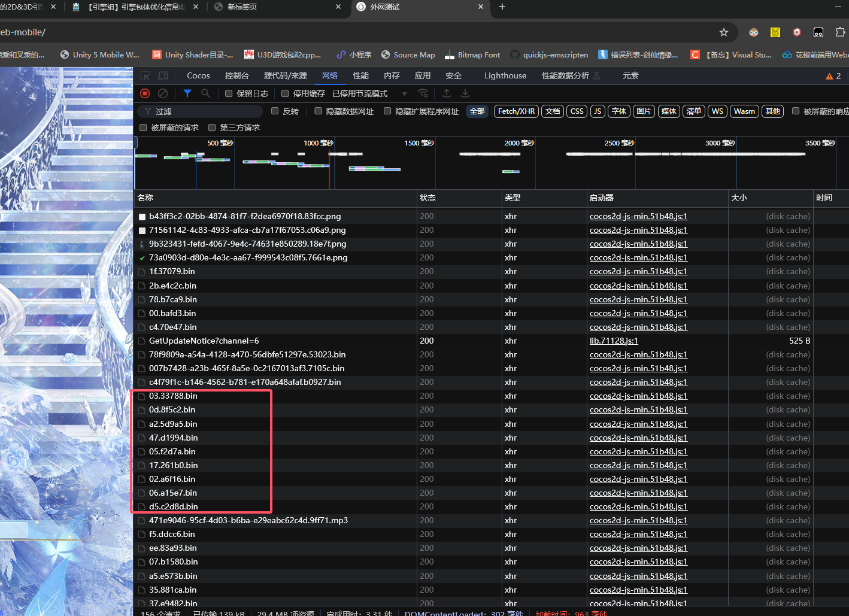Filter requests by 文档 type
849x616 pixels.
[x=553, y=111]
